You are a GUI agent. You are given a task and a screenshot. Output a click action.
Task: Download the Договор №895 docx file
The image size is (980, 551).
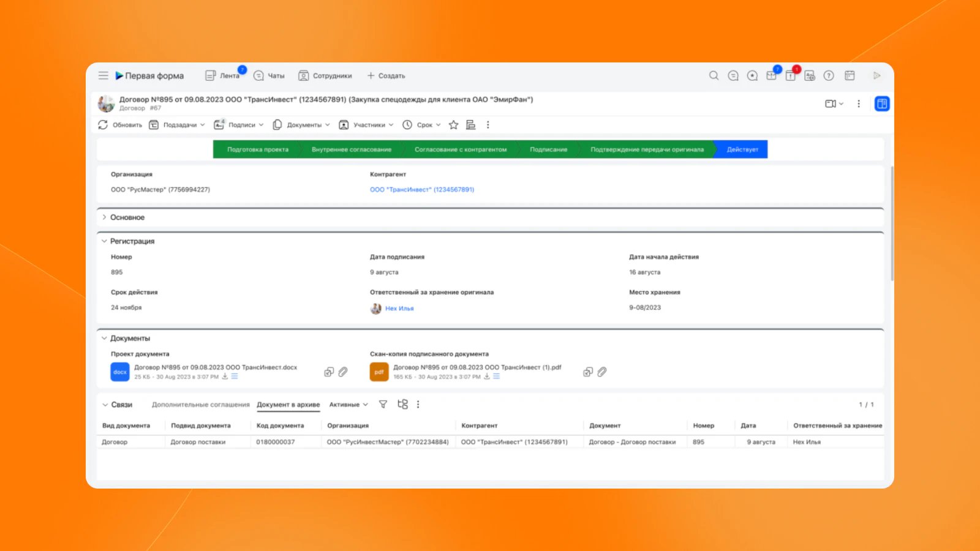[225, 377]
